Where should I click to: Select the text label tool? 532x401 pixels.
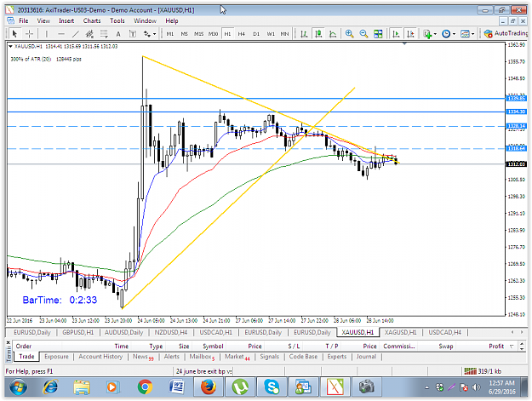[x=132, y=33]
